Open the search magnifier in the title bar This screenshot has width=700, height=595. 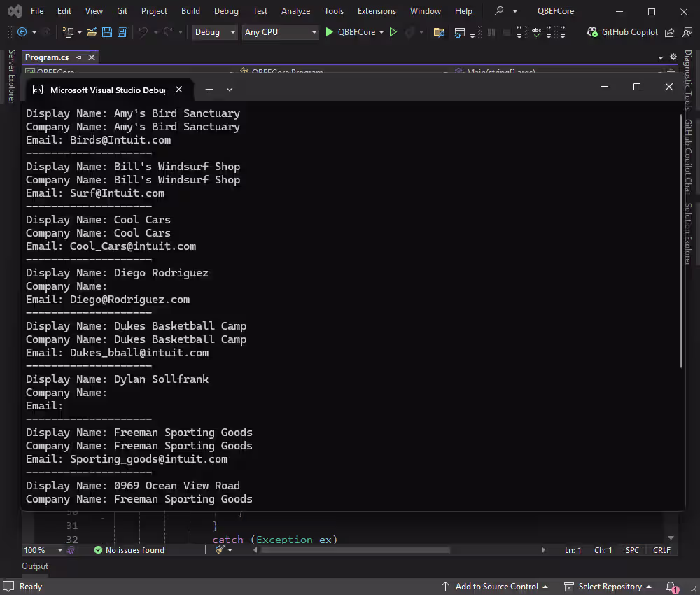(499, 10)
